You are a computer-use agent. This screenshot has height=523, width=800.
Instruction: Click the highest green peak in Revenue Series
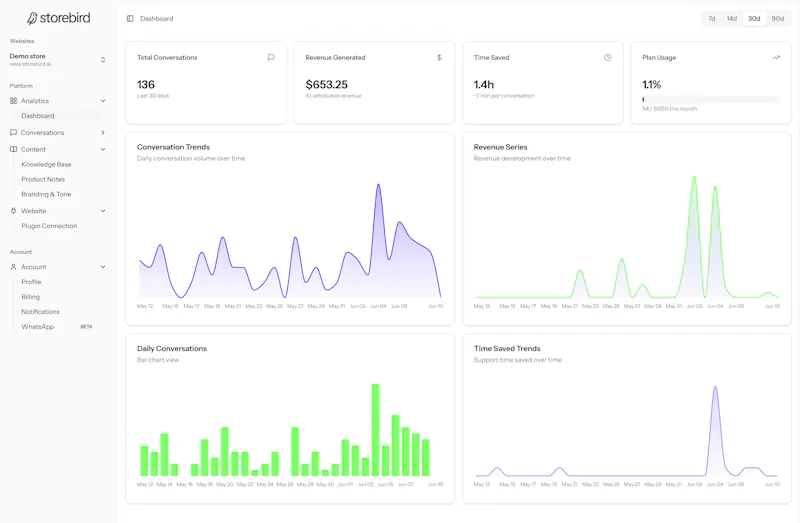click(694, 178)
